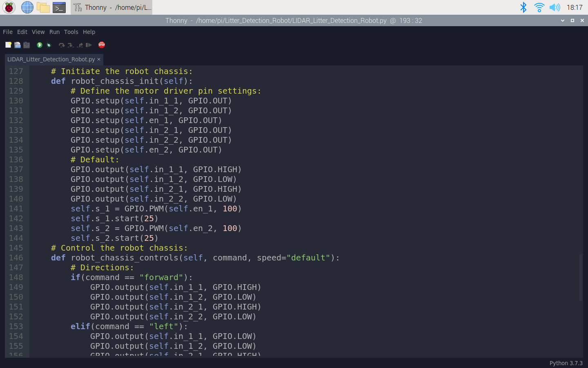
Task: Click the Resume debug icon
Action: point(89,45)
